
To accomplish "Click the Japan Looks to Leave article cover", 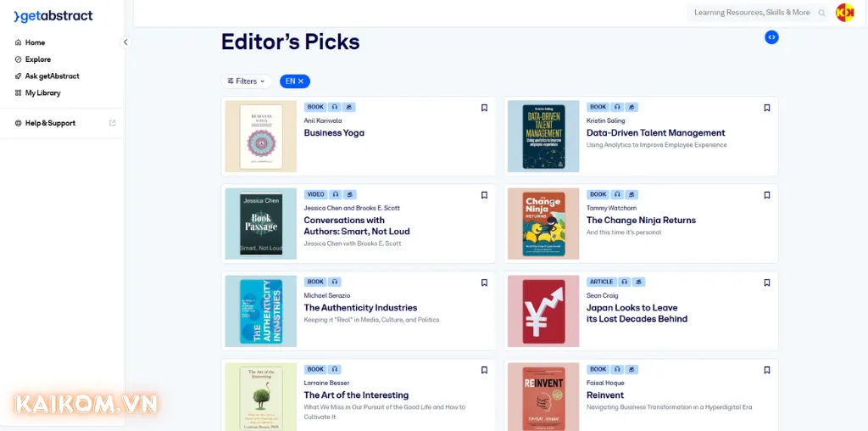I will tap(543, 311).
